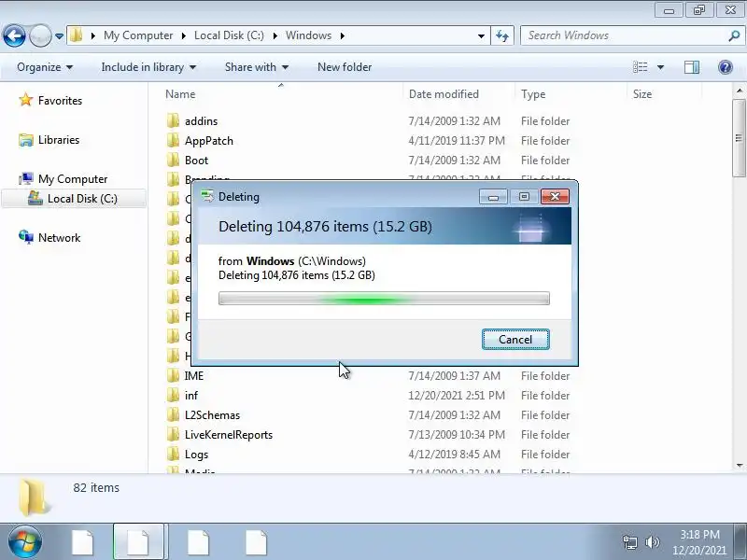Click the large folder icon in details pane

34,497
